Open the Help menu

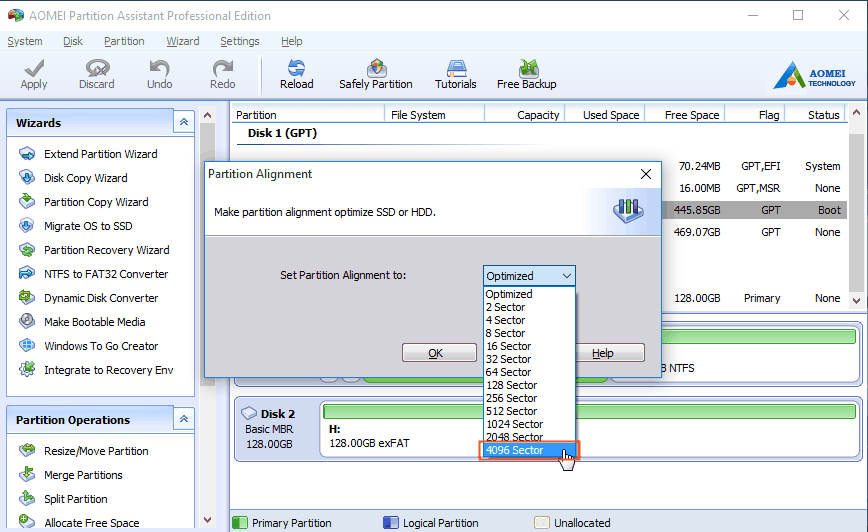(x=291, y=41)
